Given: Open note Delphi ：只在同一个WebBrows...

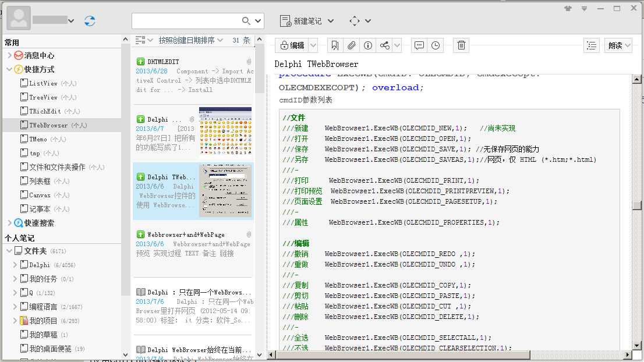Looking at the screenshot, I should coord(194,306).
